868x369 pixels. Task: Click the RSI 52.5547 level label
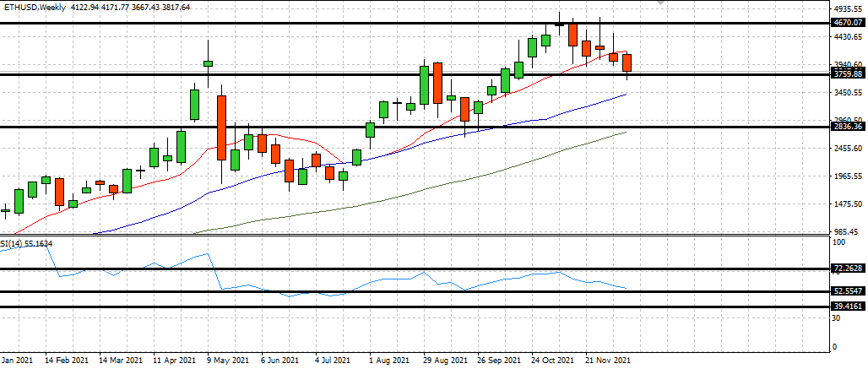coord(847,291)
